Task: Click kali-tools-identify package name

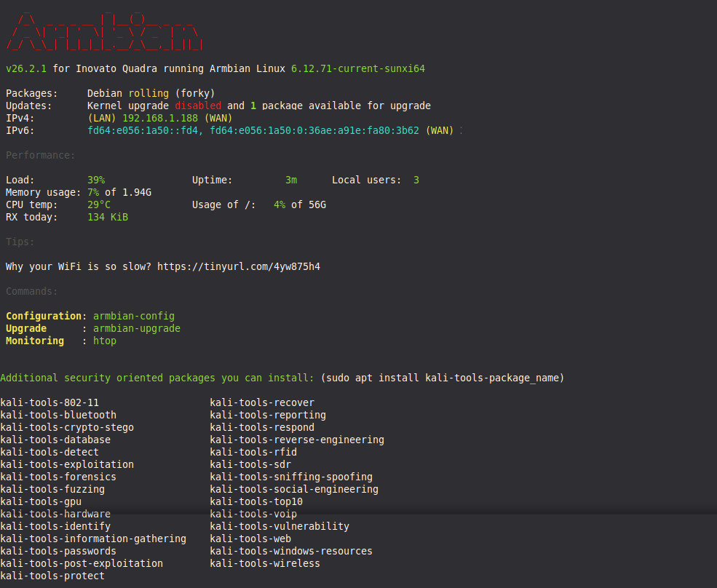Action: click(x=55, y=526)
